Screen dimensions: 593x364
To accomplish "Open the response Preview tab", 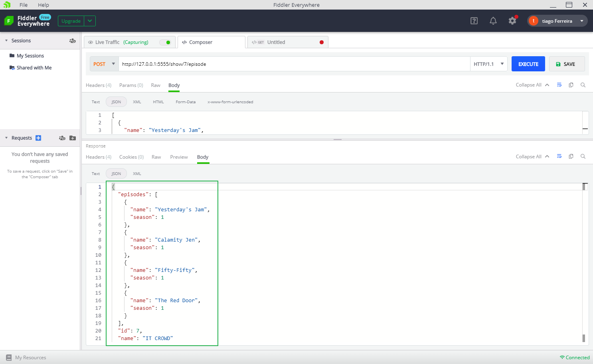I will pos(179,157).
